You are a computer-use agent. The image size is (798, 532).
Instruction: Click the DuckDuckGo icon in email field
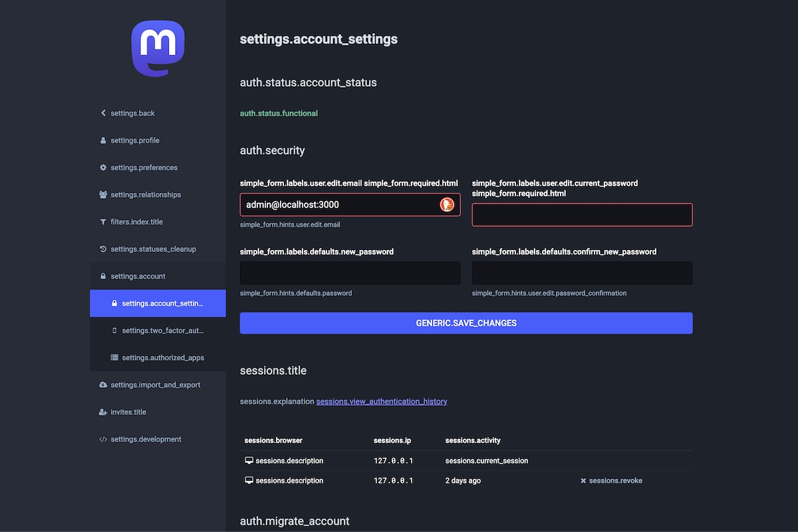point(447,205)
